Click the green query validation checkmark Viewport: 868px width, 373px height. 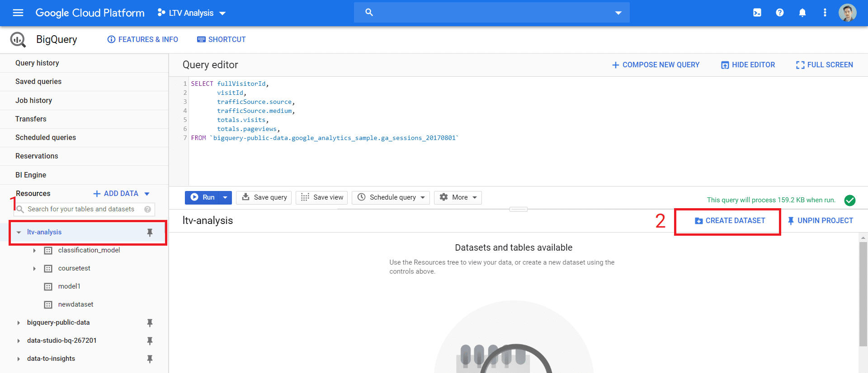tap(850, 200)
